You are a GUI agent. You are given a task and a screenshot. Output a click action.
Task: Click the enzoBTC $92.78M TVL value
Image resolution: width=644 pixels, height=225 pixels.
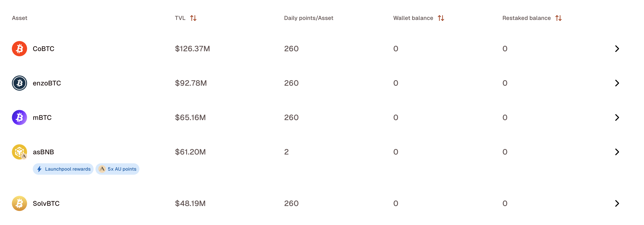pyautogui.click(x=191, y=83)
